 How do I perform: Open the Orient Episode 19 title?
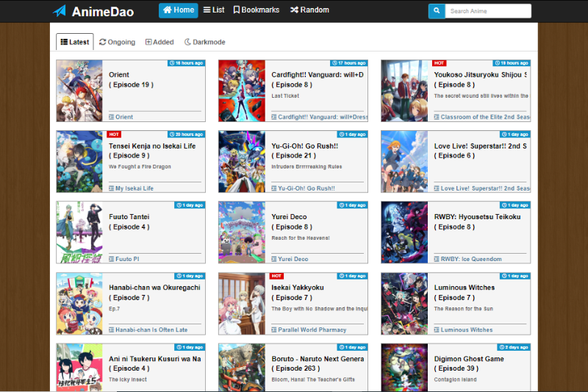tap(132, 79)
